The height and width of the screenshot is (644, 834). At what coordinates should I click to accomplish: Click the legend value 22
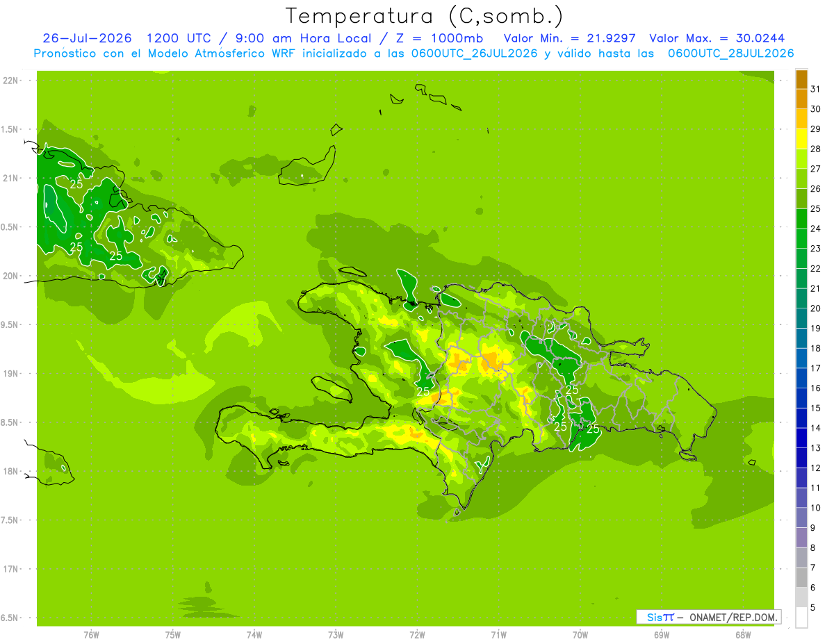[x=815, y=268]
